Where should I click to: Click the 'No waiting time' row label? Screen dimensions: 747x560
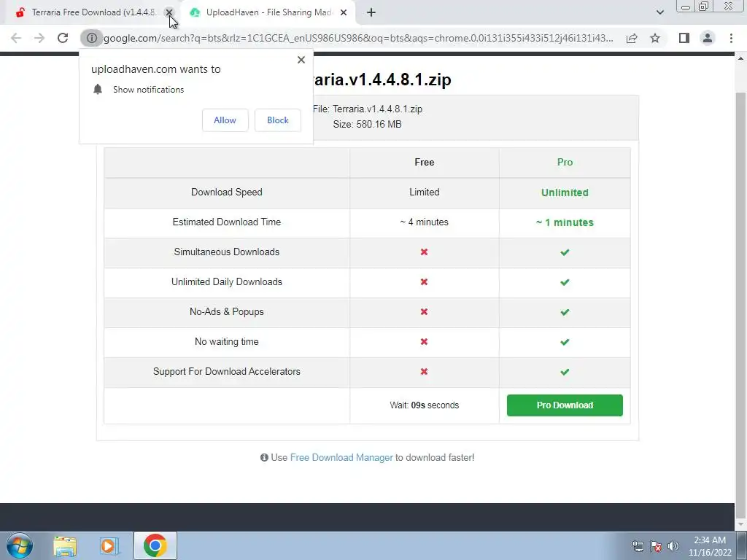(227, 341)
